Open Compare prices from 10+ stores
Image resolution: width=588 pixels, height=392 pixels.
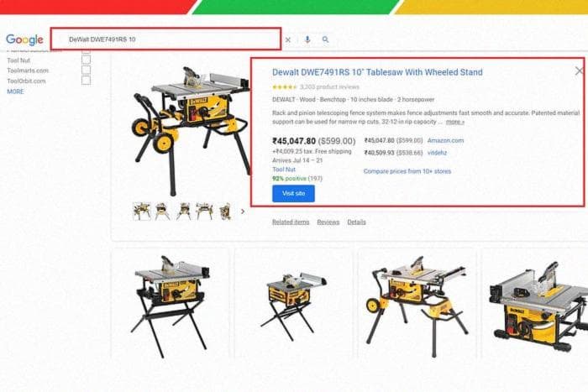tap(407, 171)
